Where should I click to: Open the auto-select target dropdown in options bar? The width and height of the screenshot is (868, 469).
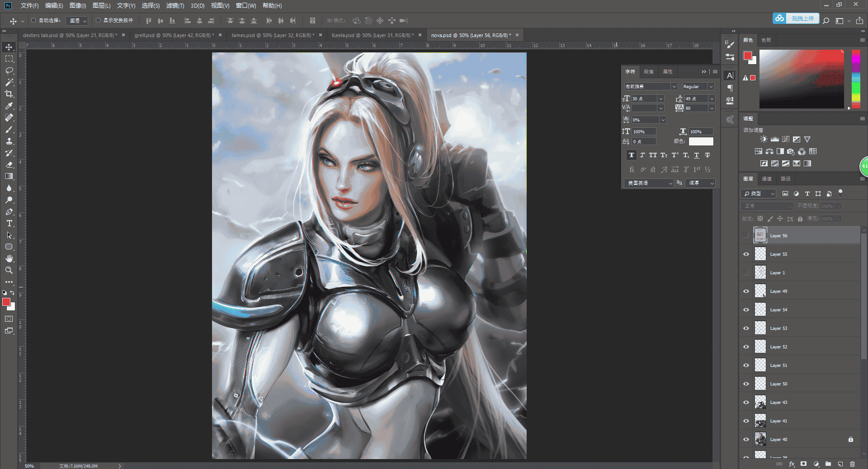[x=77, y=21]
